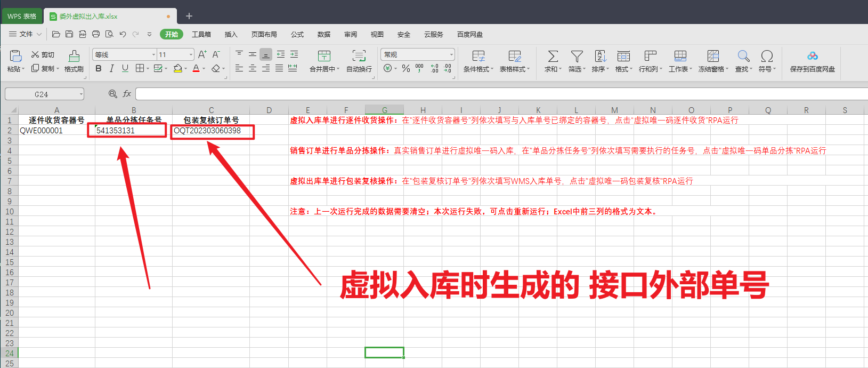This screenshot has width=868, height=368.
Task: Select cell C2 containing OQT202303060398
Action: click(x=211, y=131)
